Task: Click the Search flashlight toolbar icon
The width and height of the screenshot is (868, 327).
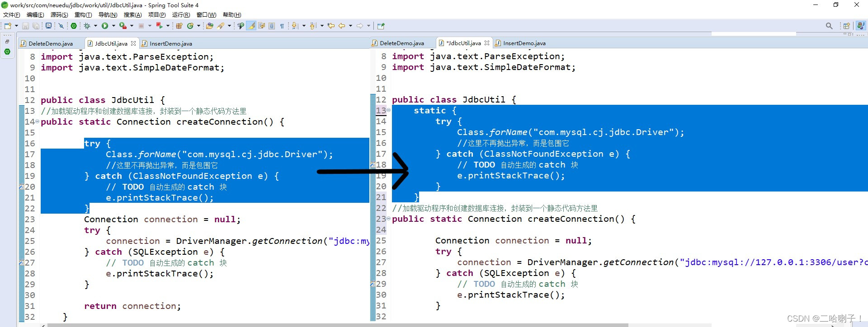Action: [x=221, y=26]
